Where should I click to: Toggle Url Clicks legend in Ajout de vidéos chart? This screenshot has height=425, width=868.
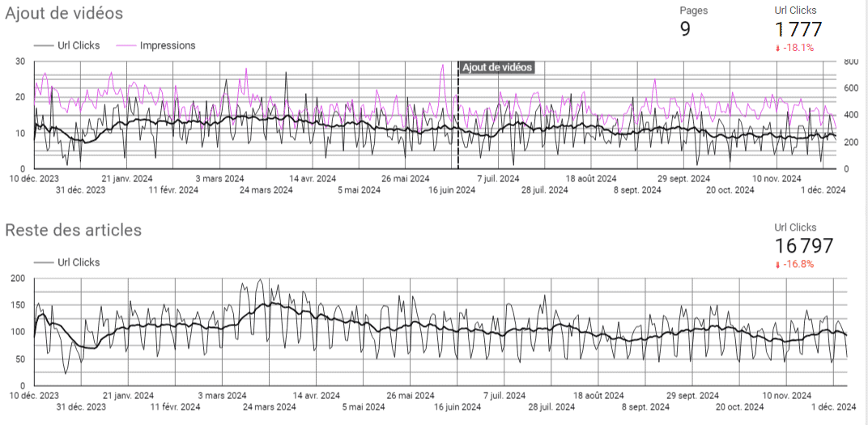click(x=79, y=45)
